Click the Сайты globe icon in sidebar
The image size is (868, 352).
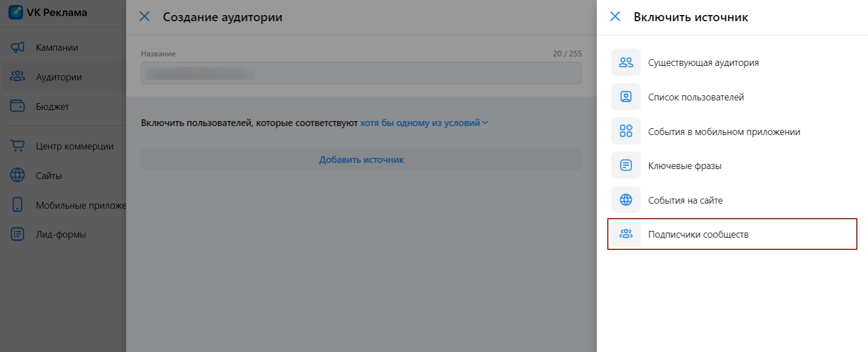(x=18, y=176)
